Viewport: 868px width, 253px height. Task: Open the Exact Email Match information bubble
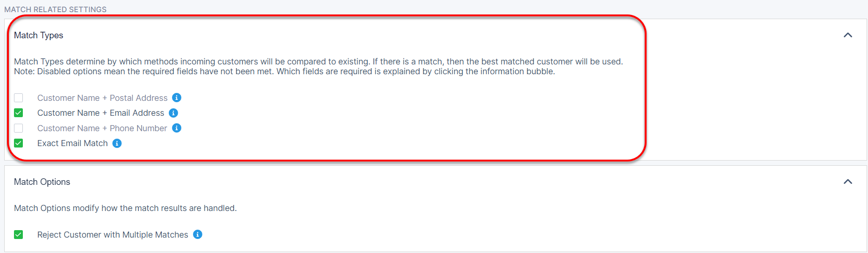[117, 143]
